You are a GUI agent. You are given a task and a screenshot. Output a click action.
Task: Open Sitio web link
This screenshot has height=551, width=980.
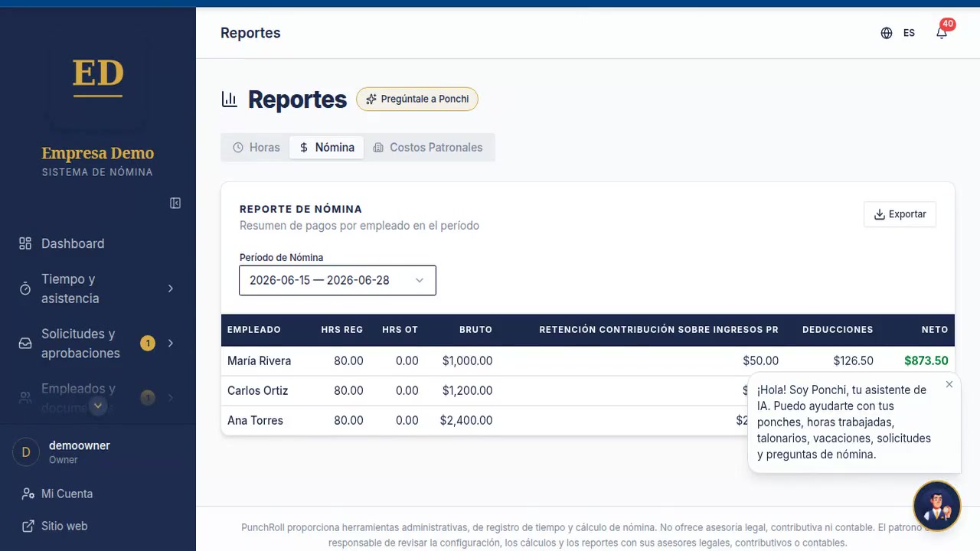coord(64,526)
